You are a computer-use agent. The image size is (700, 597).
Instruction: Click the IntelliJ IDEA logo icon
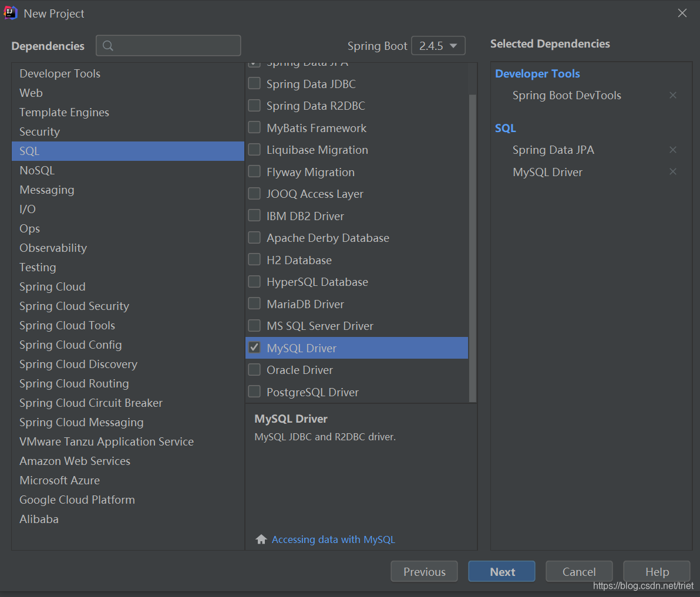click(x=10, y=13)
